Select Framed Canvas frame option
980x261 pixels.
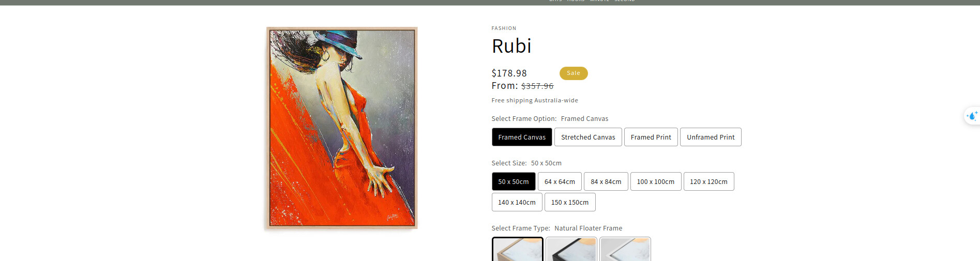[522, 137]
